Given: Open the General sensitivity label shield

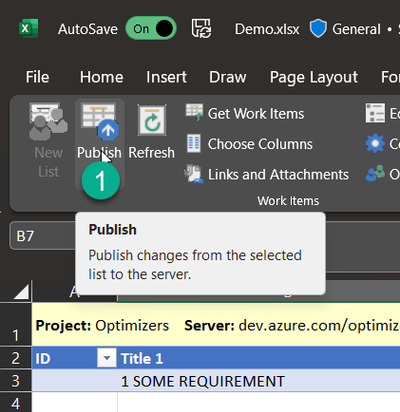Looking at the screenshot, I should [318, 29].
